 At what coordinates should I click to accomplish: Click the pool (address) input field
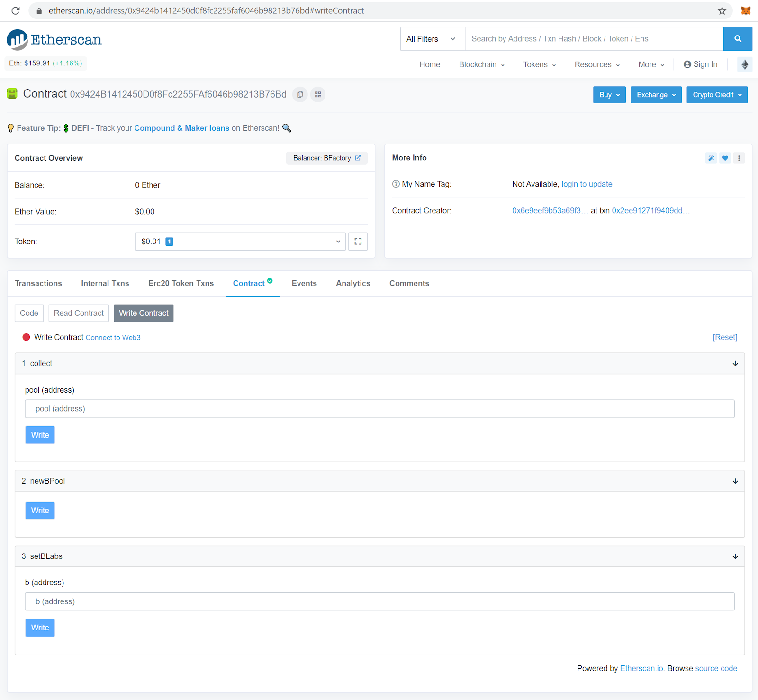coord(380,409)
